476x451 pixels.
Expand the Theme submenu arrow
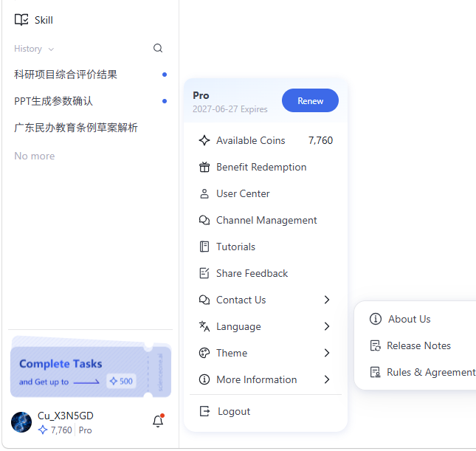tap(327, 353)
